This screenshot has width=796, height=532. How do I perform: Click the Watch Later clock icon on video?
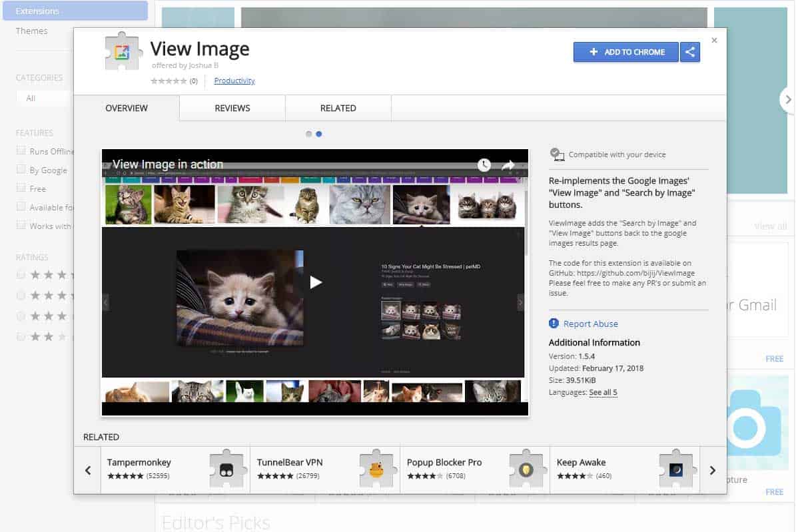(x=484, y=164)
